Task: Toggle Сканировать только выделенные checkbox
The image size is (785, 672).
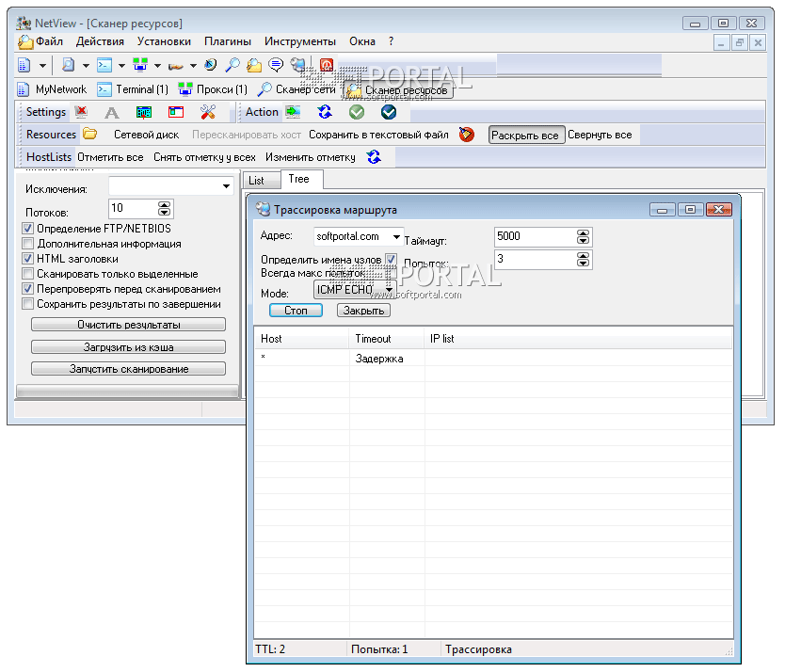Action: pos(27,274)
